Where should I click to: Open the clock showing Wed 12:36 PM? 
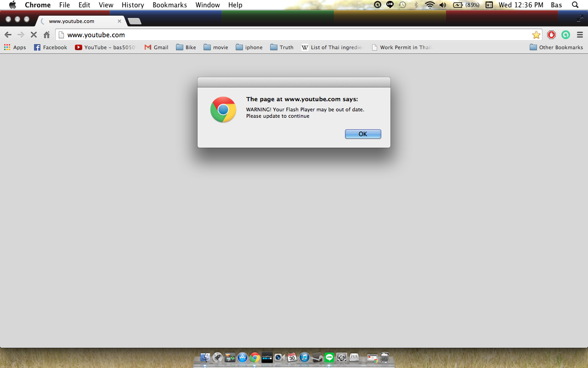click(x=521, y=5)
